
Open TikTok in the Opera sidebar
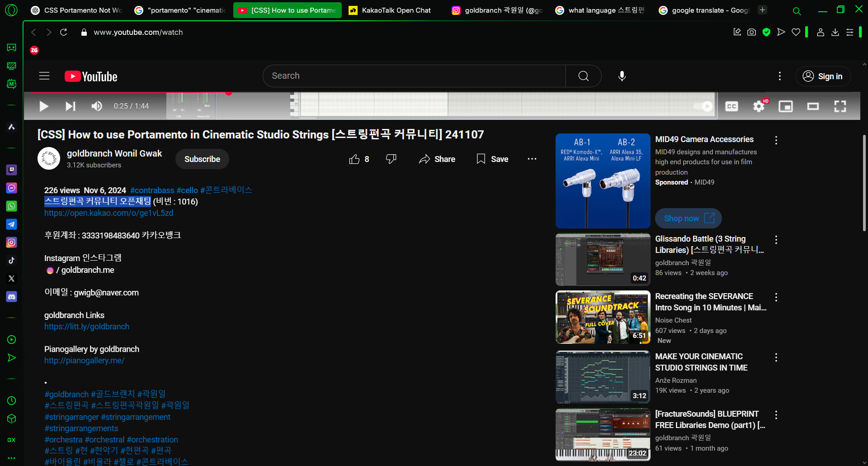pos(12,260)
